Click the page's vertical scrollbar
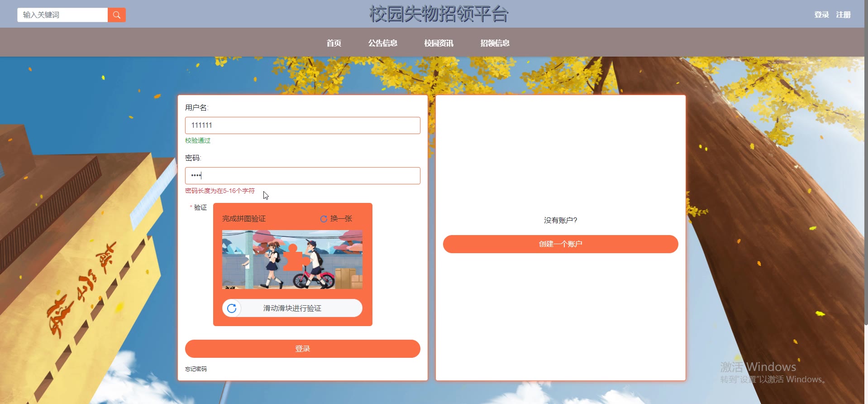 pyautogui.click(x=866, y=163)
